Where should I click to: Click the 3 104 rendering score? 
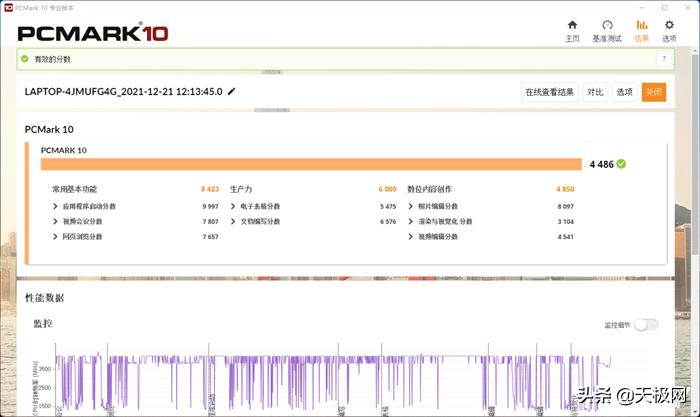point(566,222)
